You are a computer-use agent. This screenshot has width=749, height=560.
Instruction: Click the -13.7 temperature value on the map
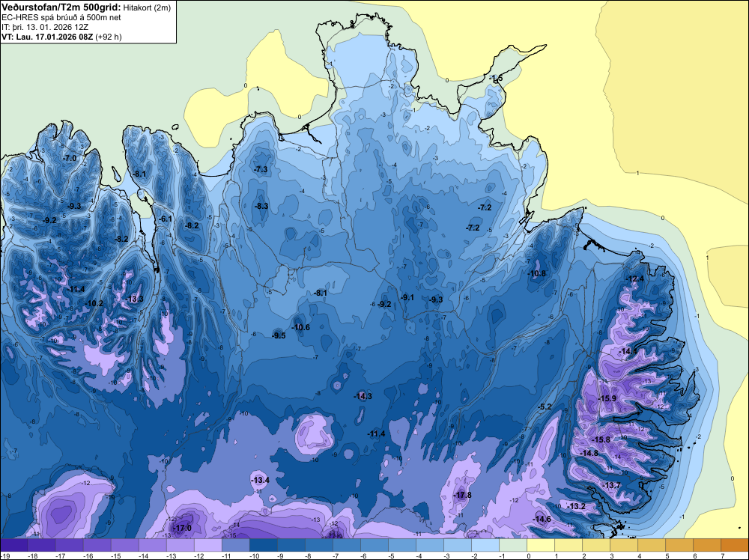[x=612, y=486]
